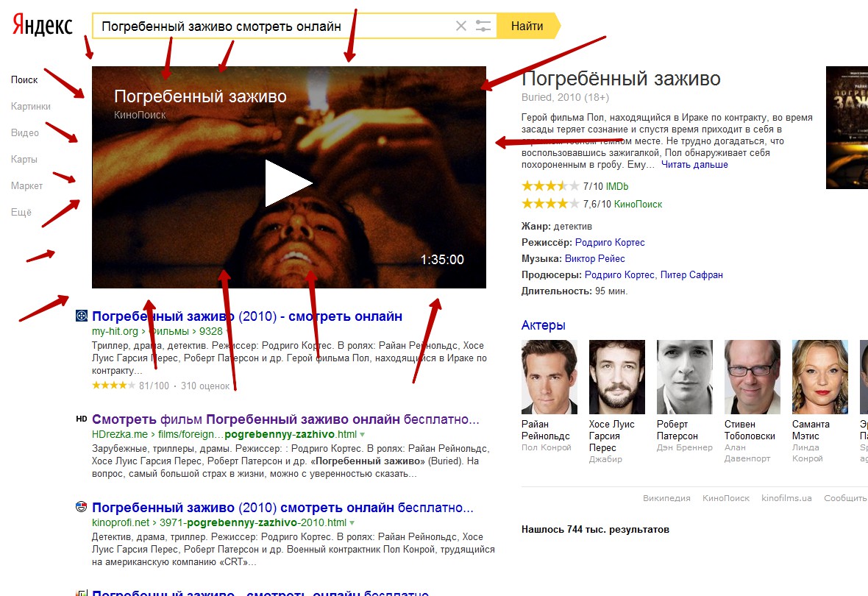
Task: Click the 'Жанр: детектив' line
Action: point(556,227)
